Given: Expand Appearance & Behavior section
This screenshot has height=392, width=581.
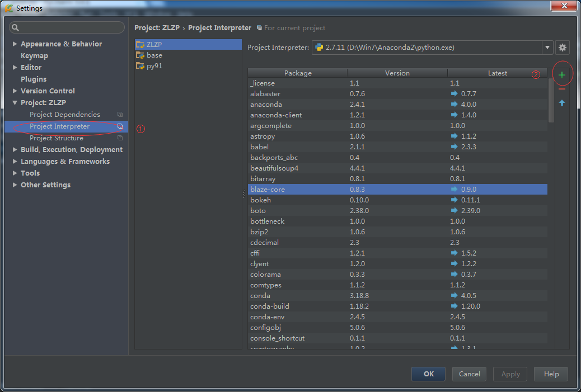Looking at the screenshot, I should 15,44.
